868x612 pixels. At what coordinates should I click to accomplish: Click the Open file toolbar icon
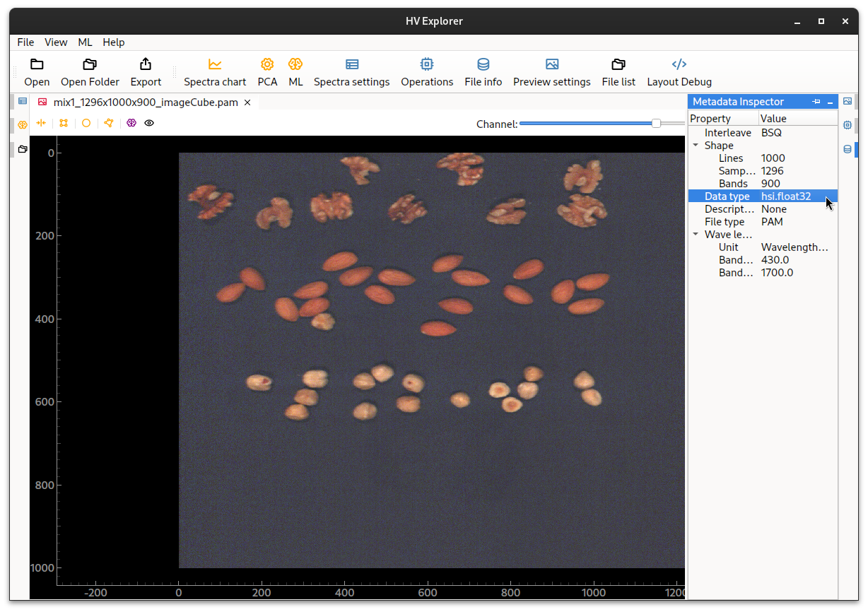click(x=37, y=64)
